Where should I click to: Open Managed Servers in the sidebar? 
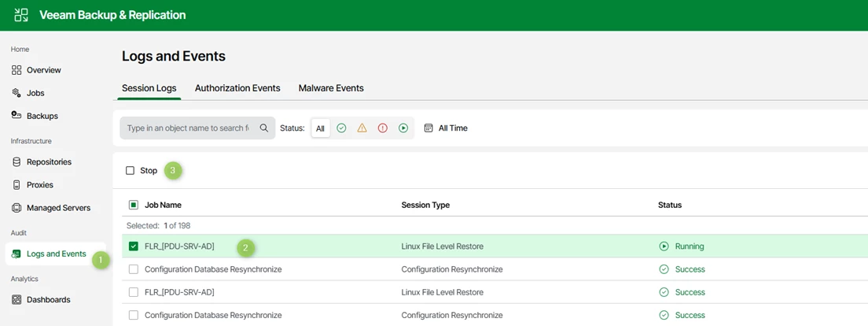[58, 208]
